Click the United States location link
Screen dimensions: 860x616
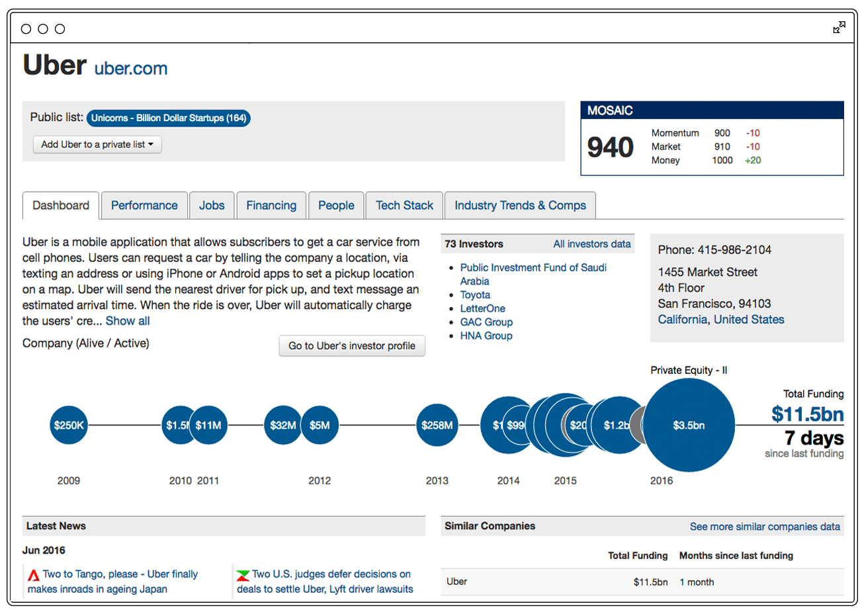749,320
